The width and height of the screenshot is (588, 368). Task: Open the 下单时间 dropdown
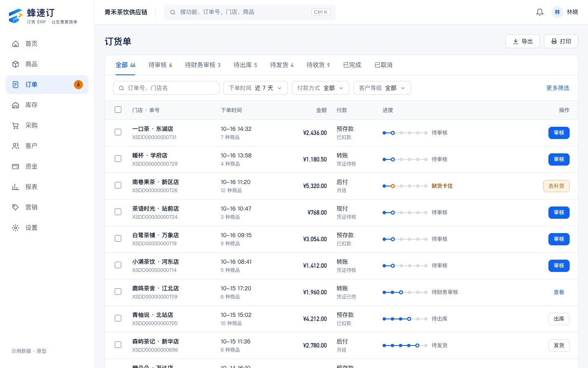coord(256,88)
